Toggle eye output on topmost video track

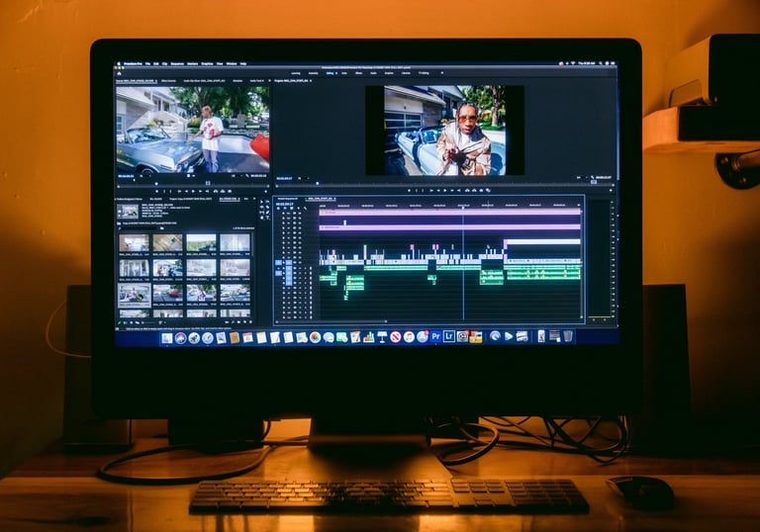[300, 214]
